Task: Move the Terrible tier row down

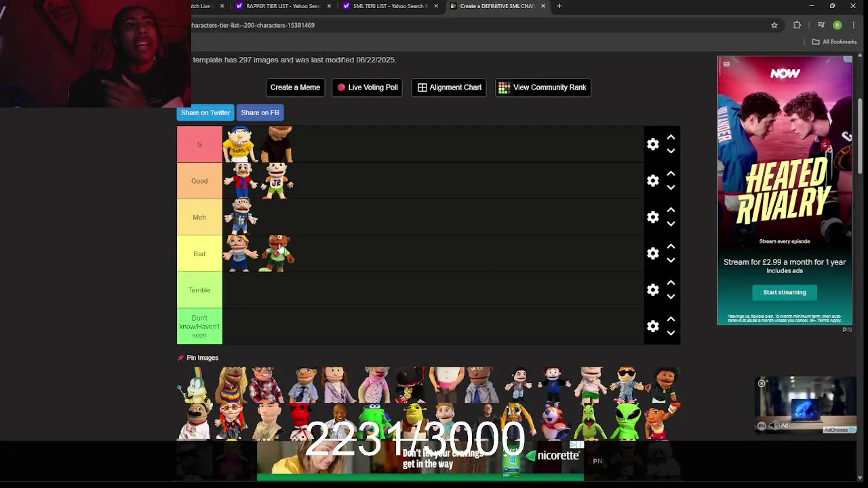Action: click(x=671, y=297)
